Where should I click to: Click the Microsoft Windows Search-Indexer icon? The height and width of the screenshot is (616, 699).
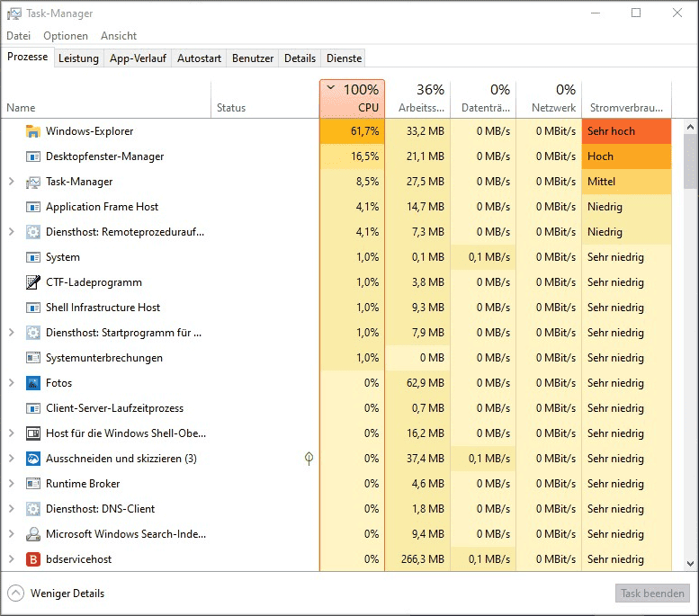(x=33, y=534)
